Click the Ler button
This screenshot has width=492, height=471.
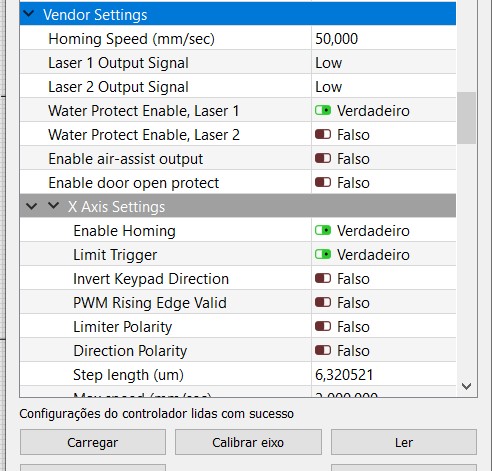[404, 442]
